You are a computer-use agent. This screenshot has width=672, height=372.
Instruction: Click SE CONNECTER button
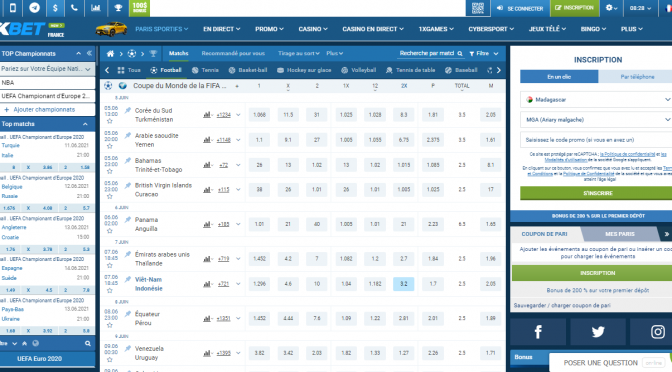pos(520,8)
